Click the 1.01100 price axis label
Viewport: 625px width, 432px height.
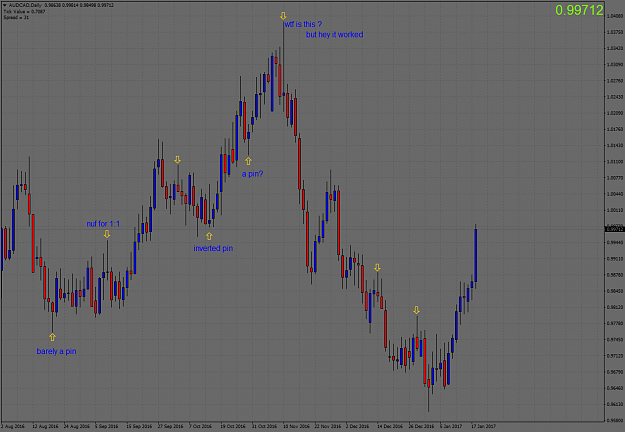(614, 162)
